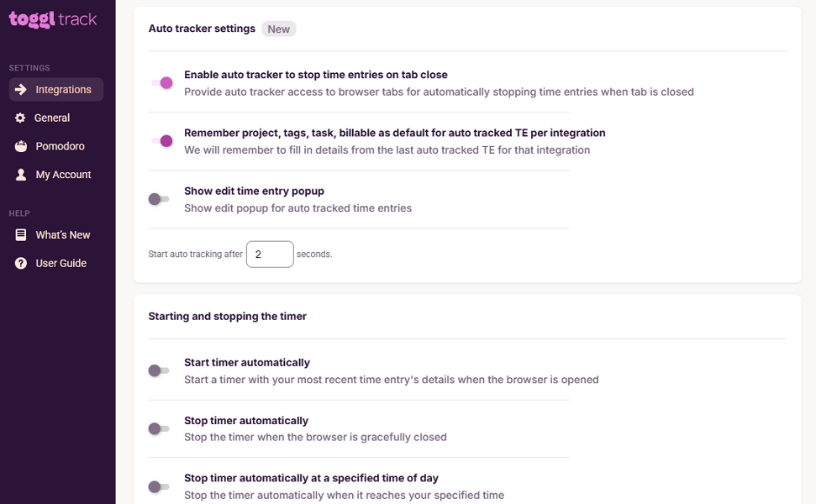Toggle Stop timer at specified time of day
816x504 pixels.
(159, 487)
